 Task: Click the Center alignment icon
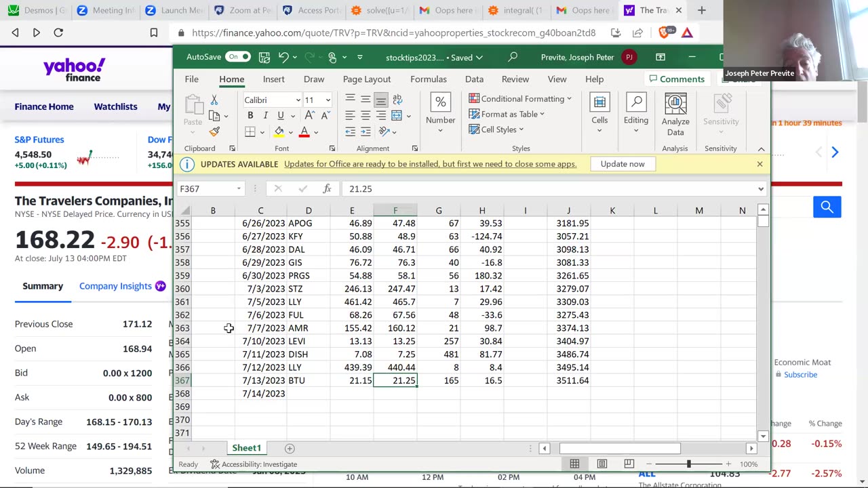click(x=366, y=115)
